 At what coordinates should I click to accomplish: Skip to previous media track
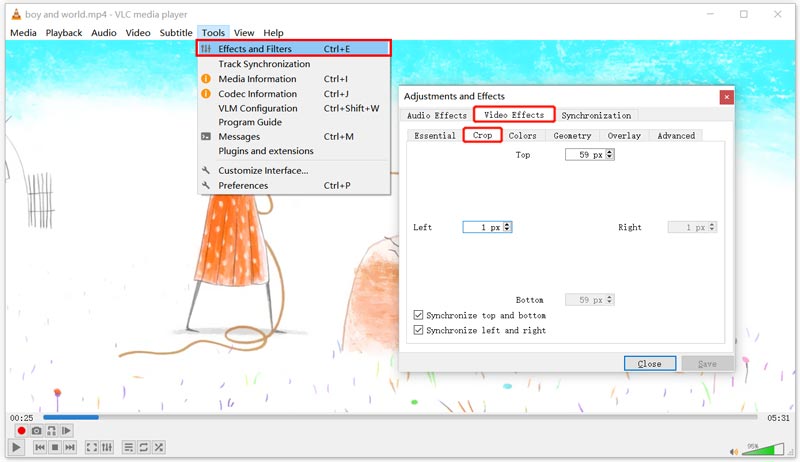tap(40, 447)
